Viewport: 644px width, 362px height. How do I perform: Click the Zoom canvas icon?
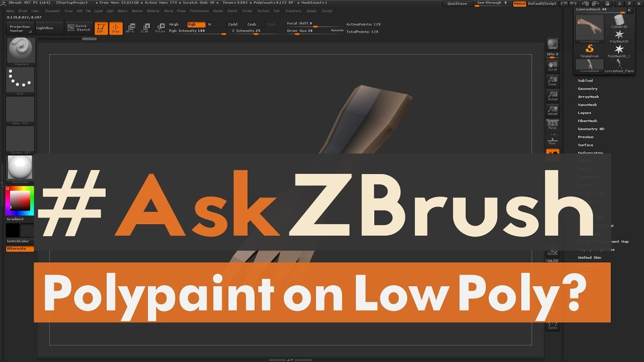(x=552, y=81)
